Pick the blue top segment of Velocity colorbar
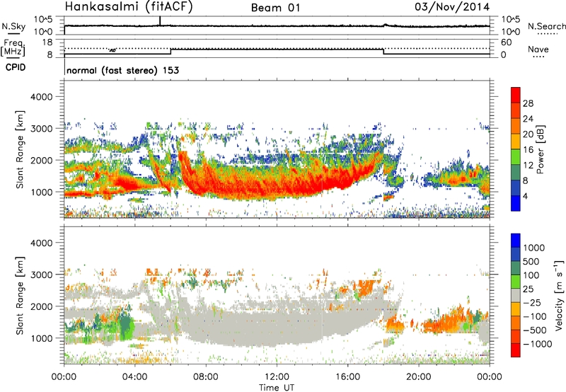 (516, 240)
